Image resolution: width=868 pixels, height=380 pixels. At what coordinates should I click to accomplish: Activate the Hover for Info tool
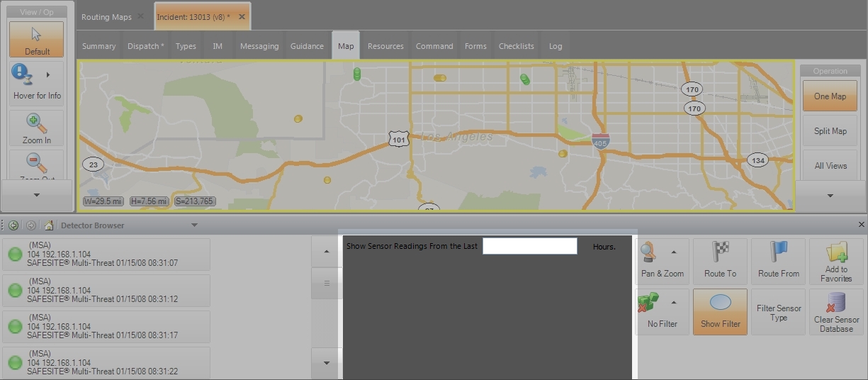37,84
